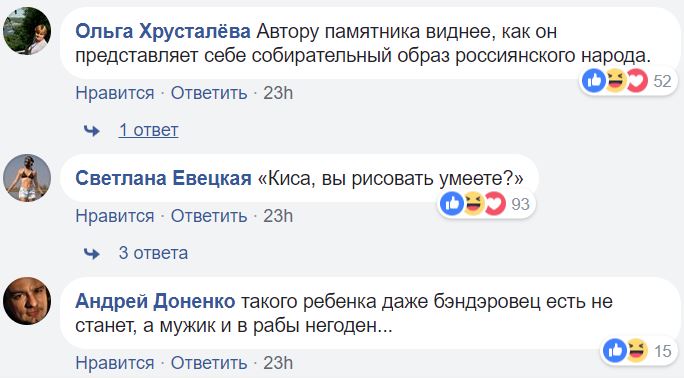
Task: Click the reply arrow icon beside '3 ответа'
Action: 92,253
